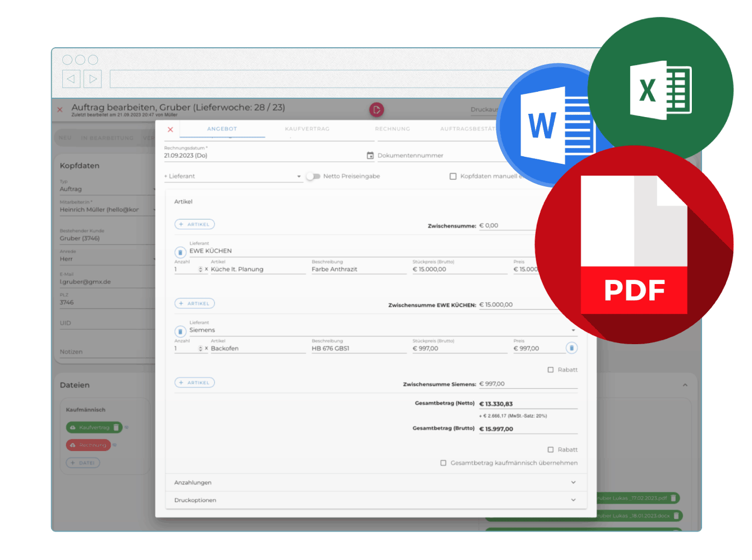Check the Rabatt box under Gesamtbetrag
This screenshot has width=752, height=560.
click(x=551, y=449)
